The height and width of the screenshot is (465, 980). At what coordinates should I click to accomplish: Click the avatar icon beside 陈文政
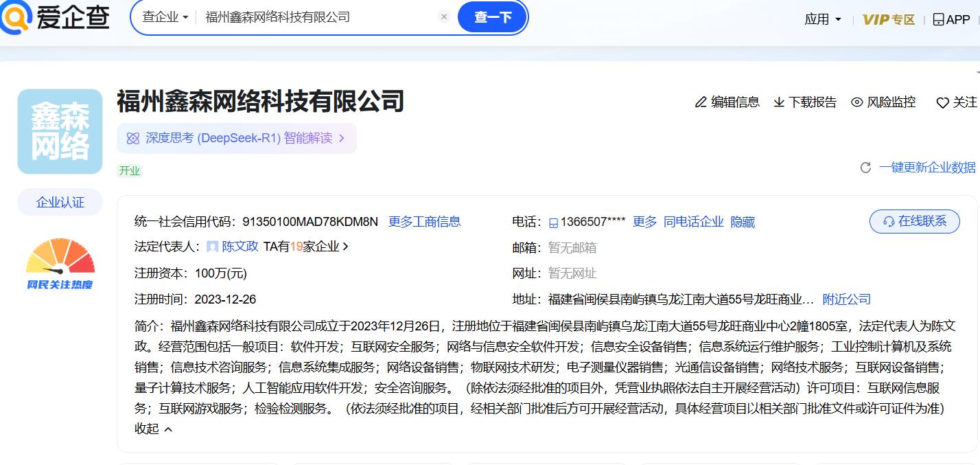[213, 247]
